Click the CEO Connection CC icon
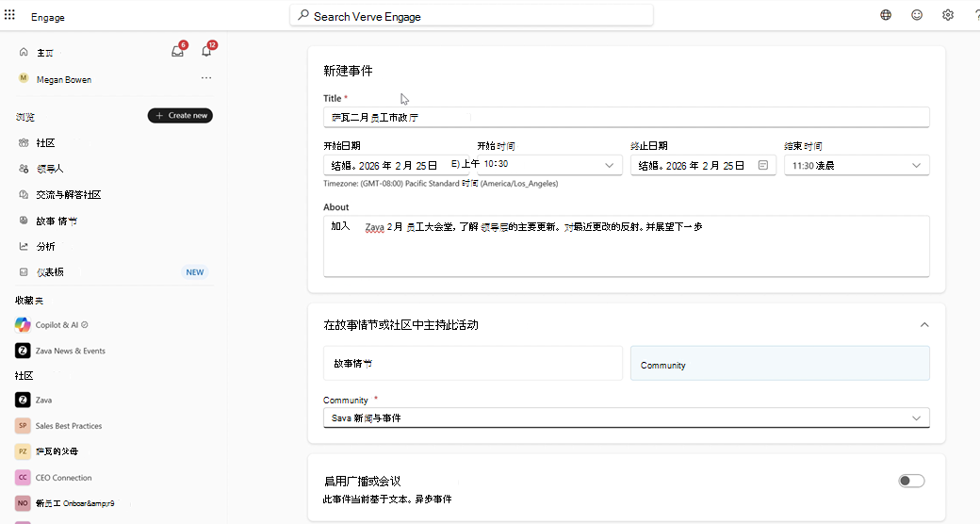This screenshot has width=980, height=524. (x=23, y=477)
